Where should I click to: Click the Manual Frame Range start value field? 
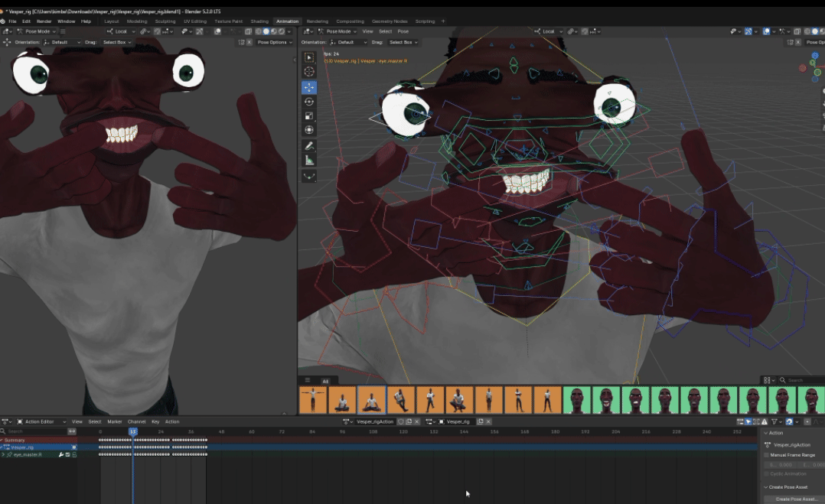pos(782,464)
